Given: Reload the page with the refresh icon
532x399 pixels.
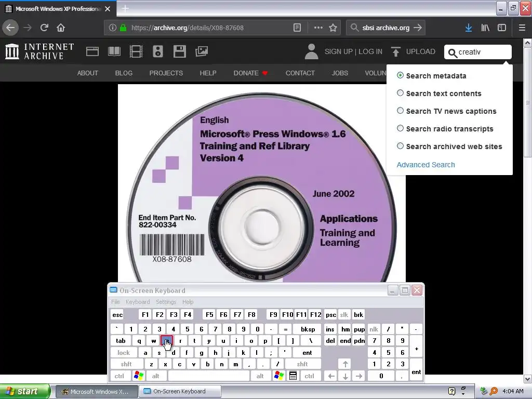Looking at the screenshot, I should tap(44, 28).
